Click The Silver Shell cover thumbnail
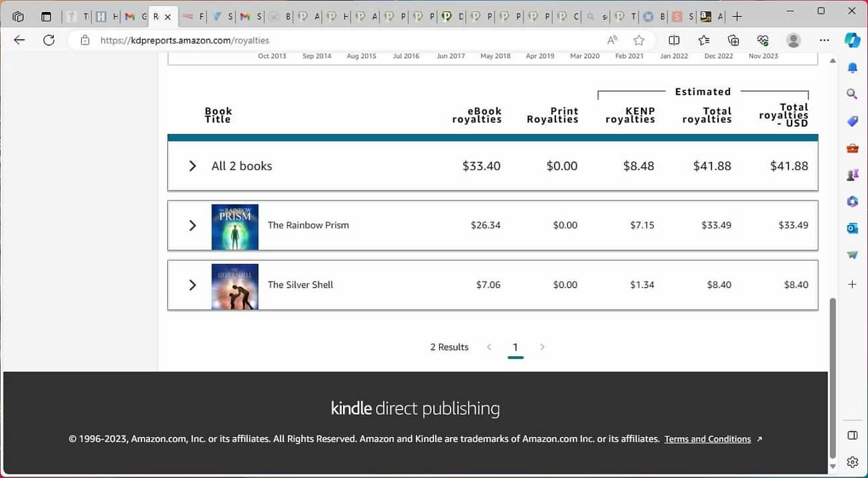This screenshot has height=478, width=868. pos(235,287)
